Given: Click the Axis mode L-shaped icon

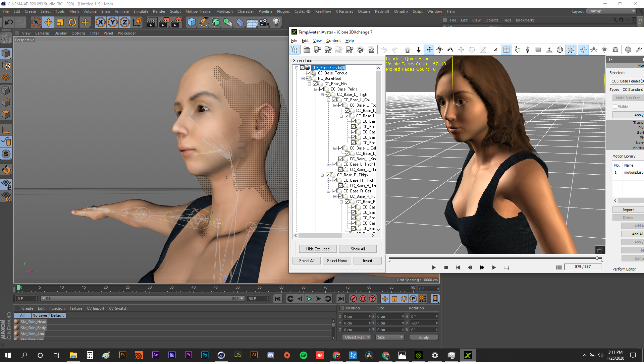Looking at the screenshot, I should point(6,130).
